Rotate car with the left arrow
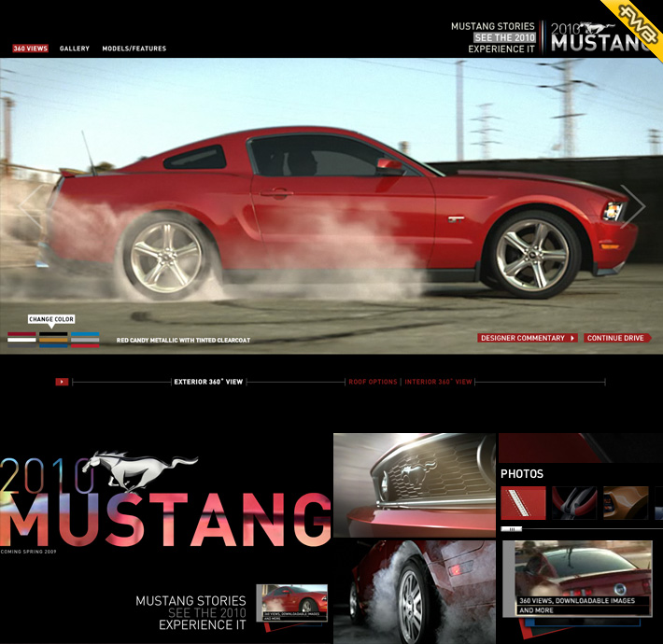The height and width of the screenshot is (644, 663). [31, 205]
